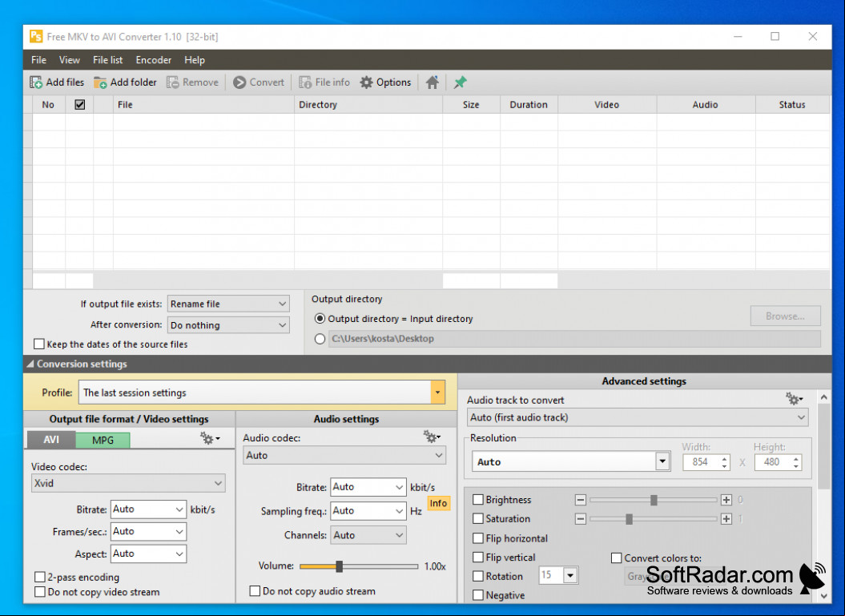Enable the Saturation checkbox
Image resolution: width=845 pixels, height=616 pixels.
coord(478,518)
